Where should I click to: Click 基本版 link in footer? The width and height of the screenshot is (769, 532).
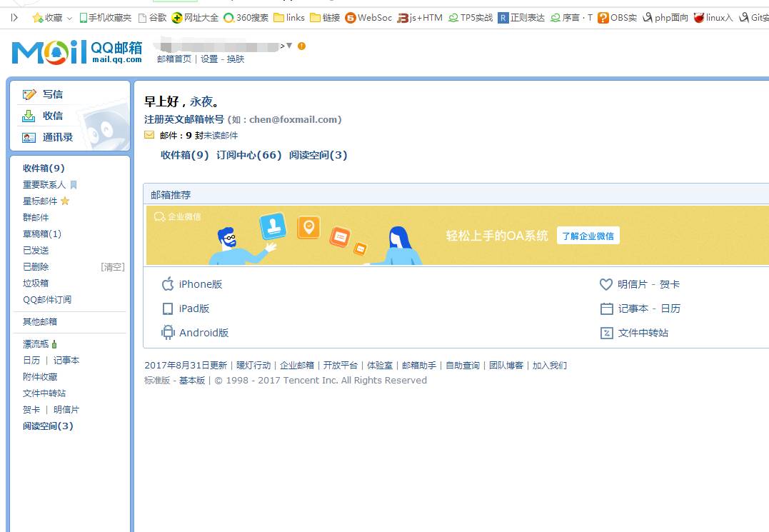coord(192,381)
